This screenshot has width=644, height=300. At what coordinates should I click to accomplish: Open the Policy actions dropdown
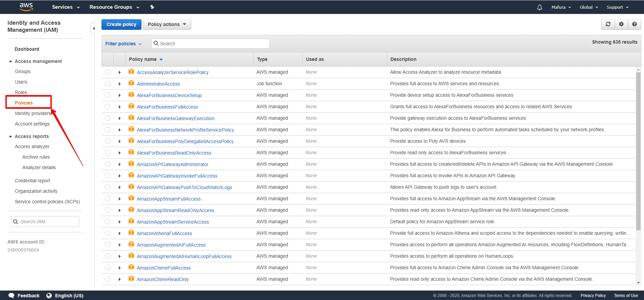click(167, 24)
